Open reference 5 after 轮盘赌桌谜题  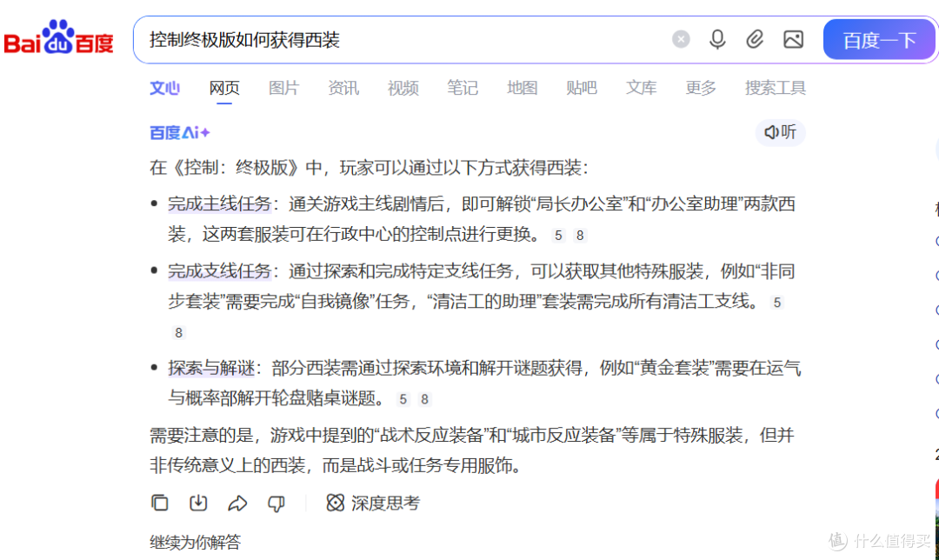[x=403, y=399]
